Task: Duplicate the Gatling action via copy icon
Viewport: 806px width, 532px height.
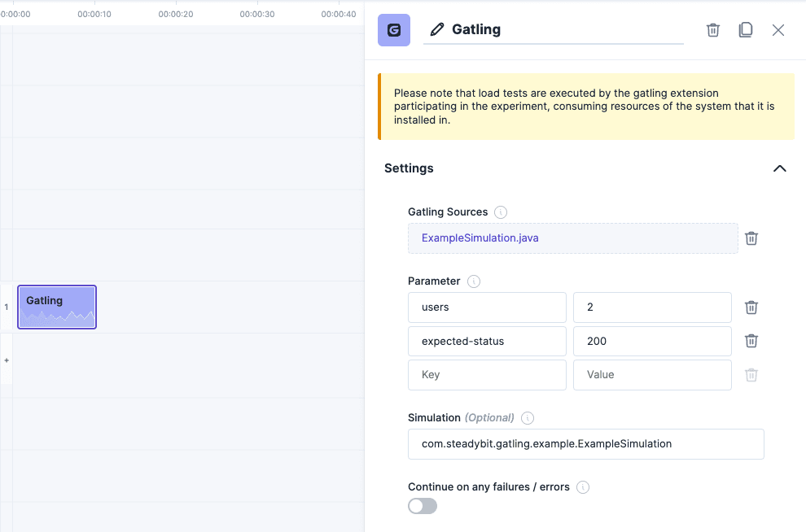Action: pyautogui.click(x=746, y=29)
